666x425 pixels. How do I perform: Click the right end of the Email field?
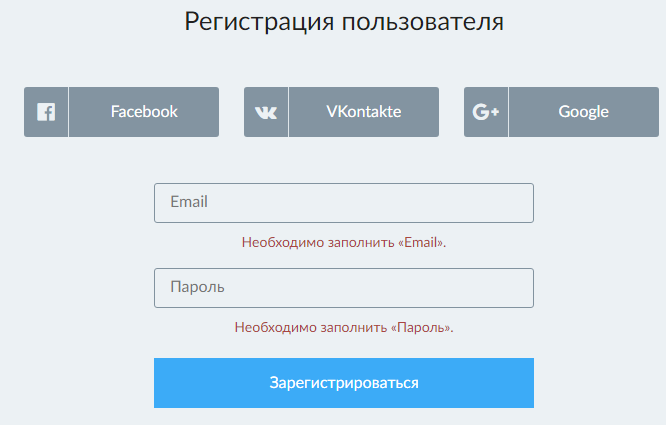tap(520, 203)
